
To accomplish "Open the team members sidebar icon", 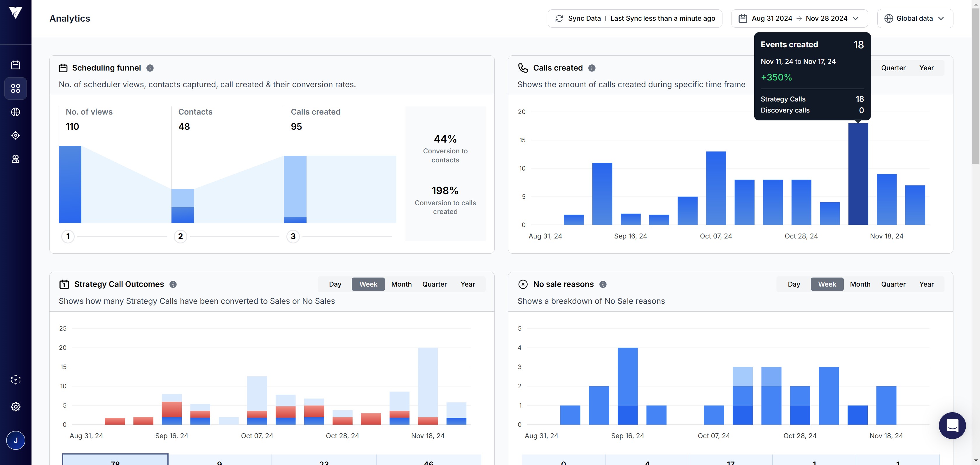I will coord(15,159).
